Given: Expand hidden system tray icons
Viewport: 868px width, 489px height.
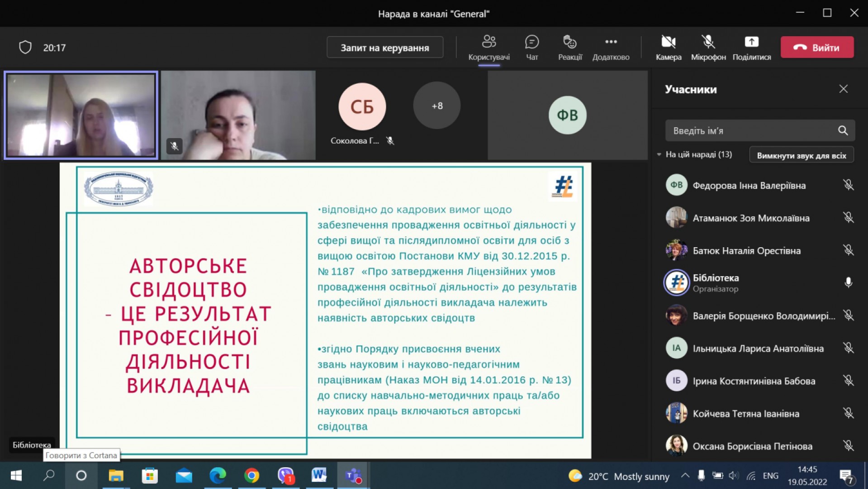Looking at the screenshot, I should [x=685, y=475].
